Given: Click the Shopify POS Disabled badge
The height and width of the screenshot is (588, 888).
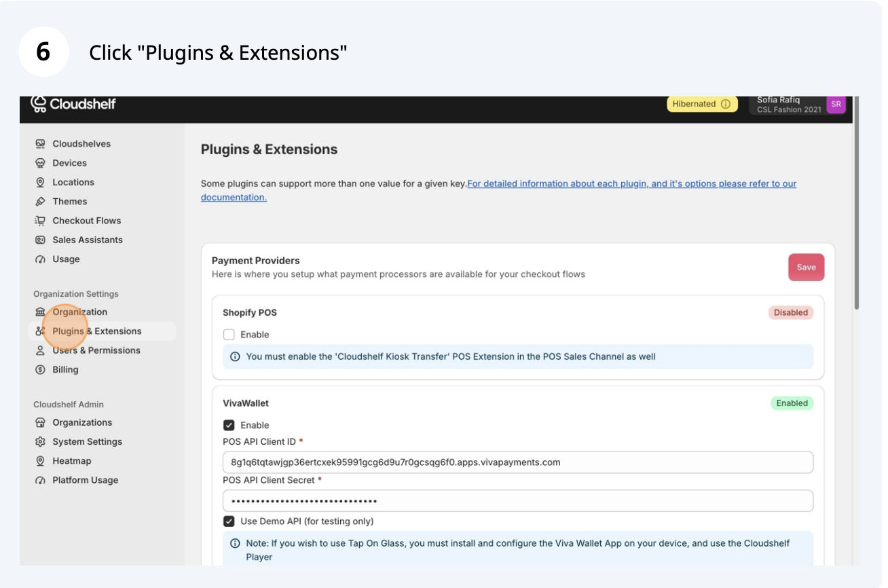Looking at the screenshot, I should coord(791,313).
